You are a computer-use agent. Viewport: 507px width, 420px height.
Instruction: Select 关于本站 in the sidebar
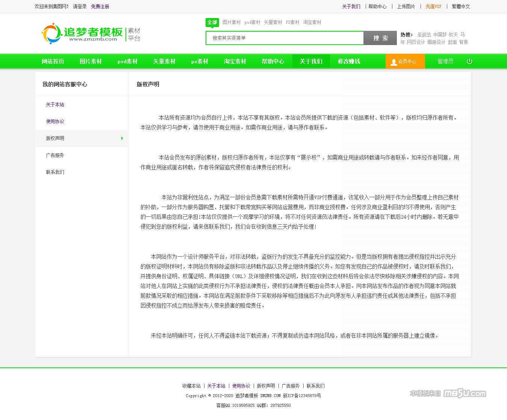point(55,104)
